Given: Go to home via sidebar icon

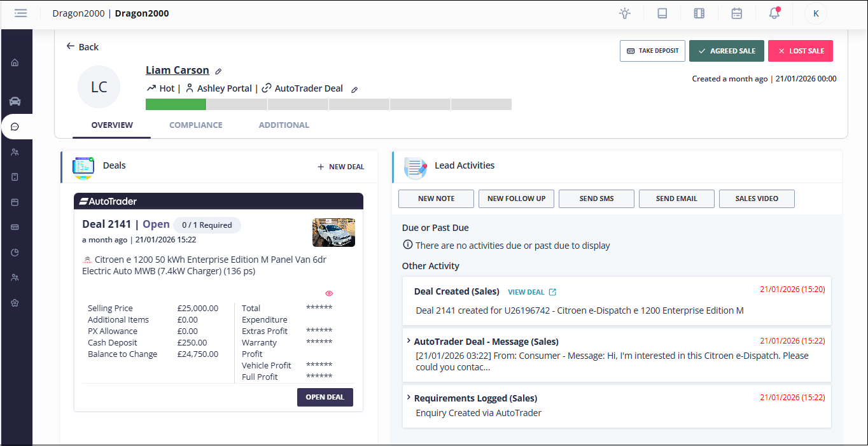Looking at the screenshot, I should pyautogui.click(x=15, y=62).
